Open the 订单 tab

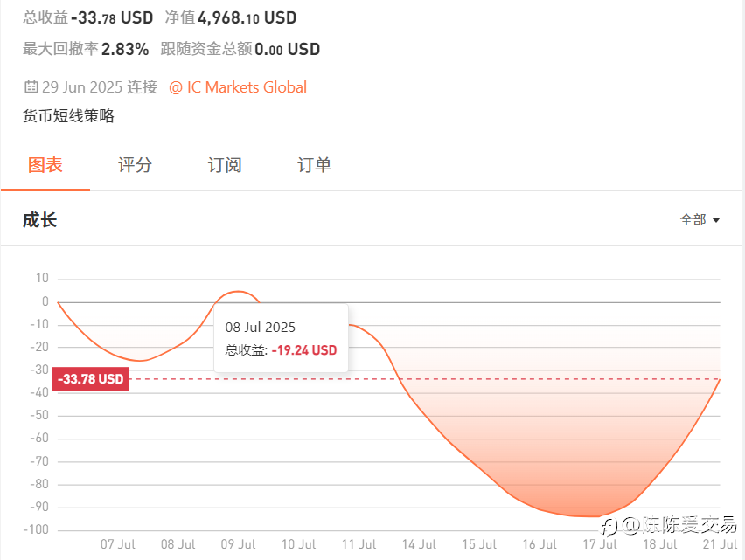point(314,165)
